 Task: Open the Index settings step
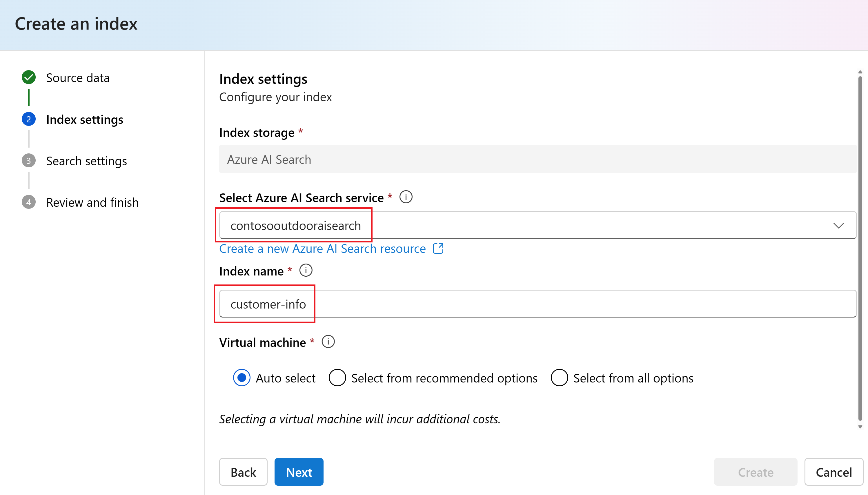(x=85, y=120)
